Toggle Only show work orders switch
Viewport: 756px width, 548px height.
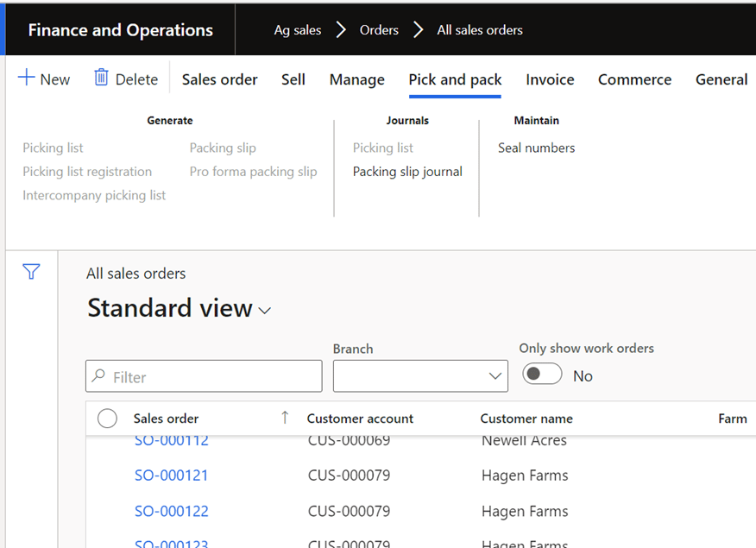pyautogui.click(x=542, y=374)
